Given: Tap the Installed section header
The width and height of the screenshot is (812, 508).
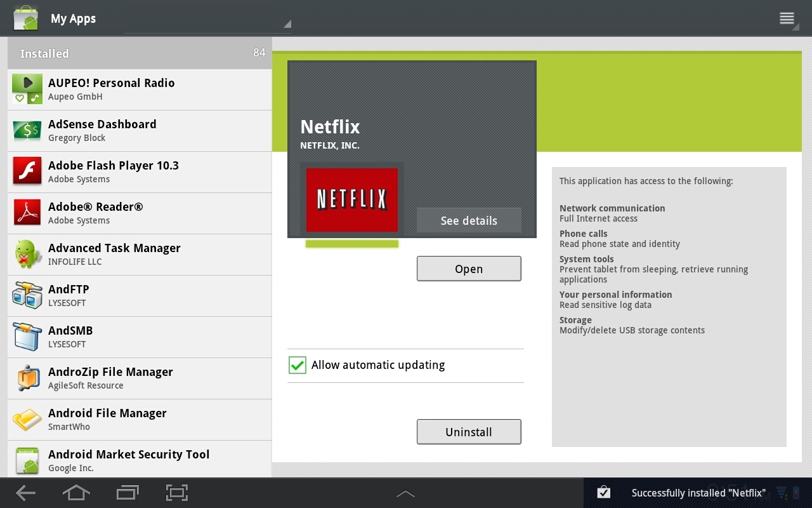Looking at the screenshot, I should pyautogui.click(x=140, y=53).
